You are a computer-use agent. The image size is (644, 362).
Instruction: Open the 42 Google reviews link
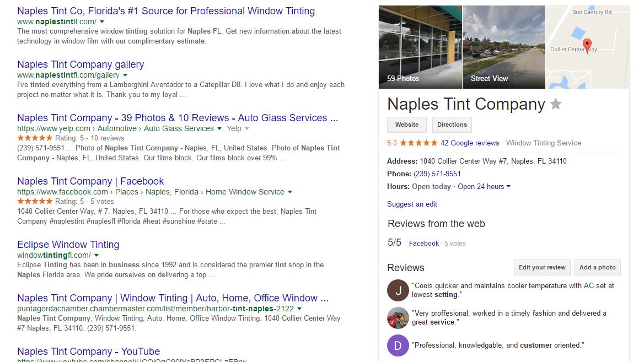(x=470, y=143)
